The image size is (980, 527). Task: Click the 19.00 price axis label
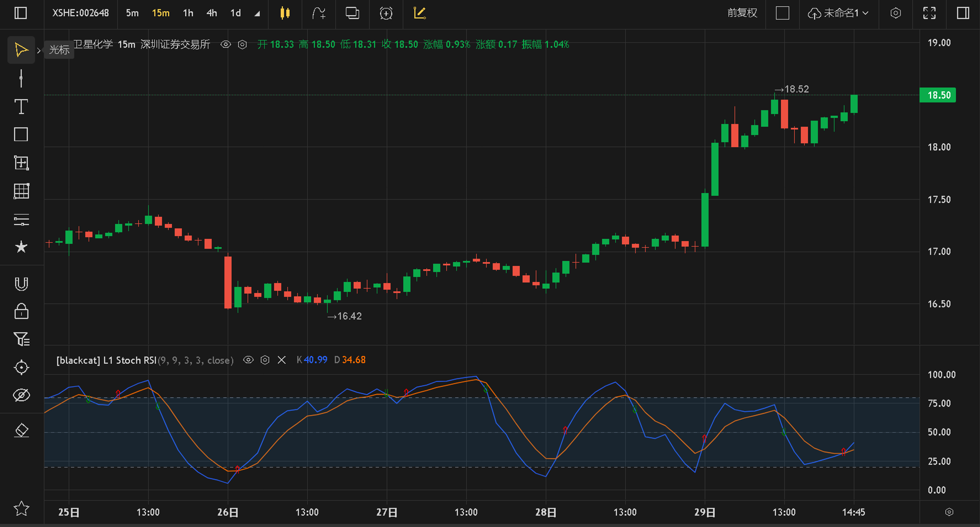(x=939, y=43)
